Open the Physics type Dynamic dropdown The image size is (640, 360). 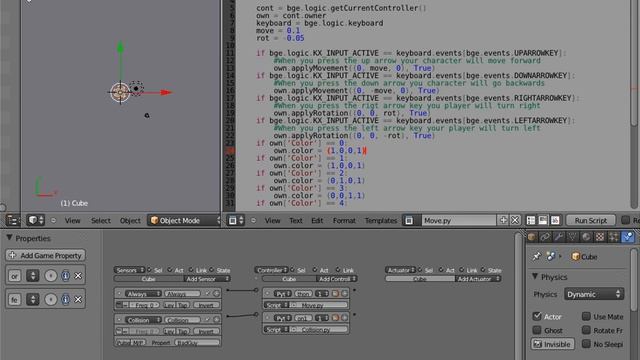pyautogui.click(x=593, y=294)
